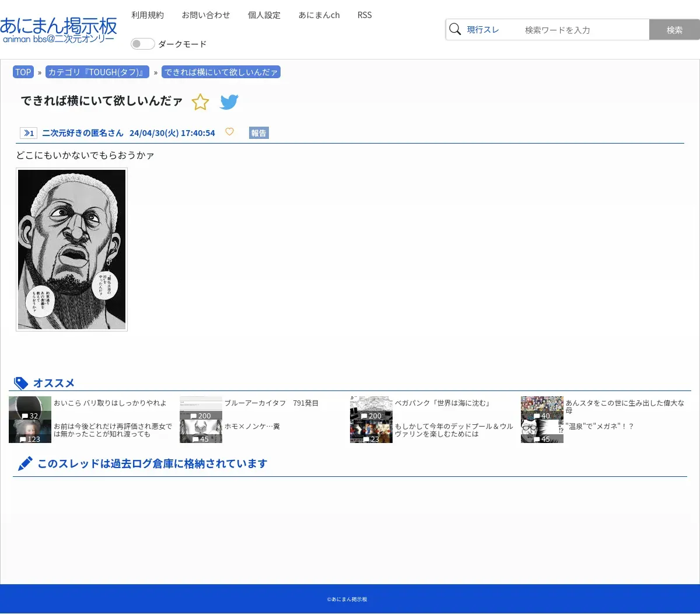Click thumbnail beside "温泉"で"メガネ" thread

[x=542, y=431]
